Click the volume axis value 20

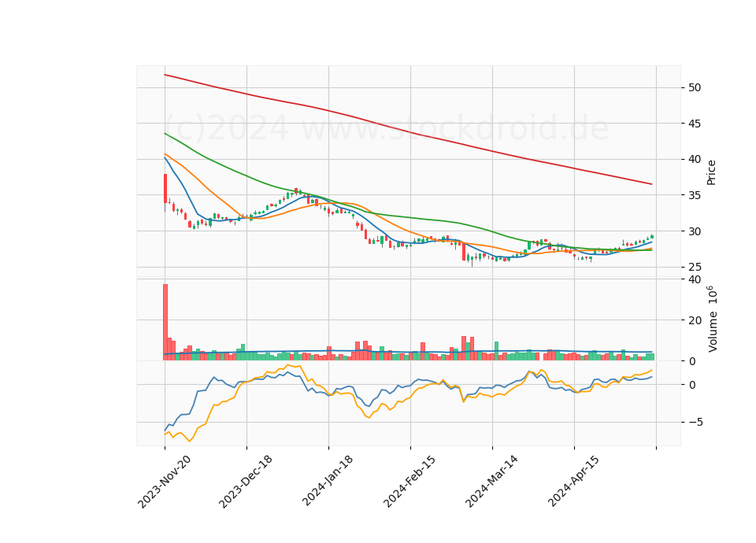click(x=695, y=320)
